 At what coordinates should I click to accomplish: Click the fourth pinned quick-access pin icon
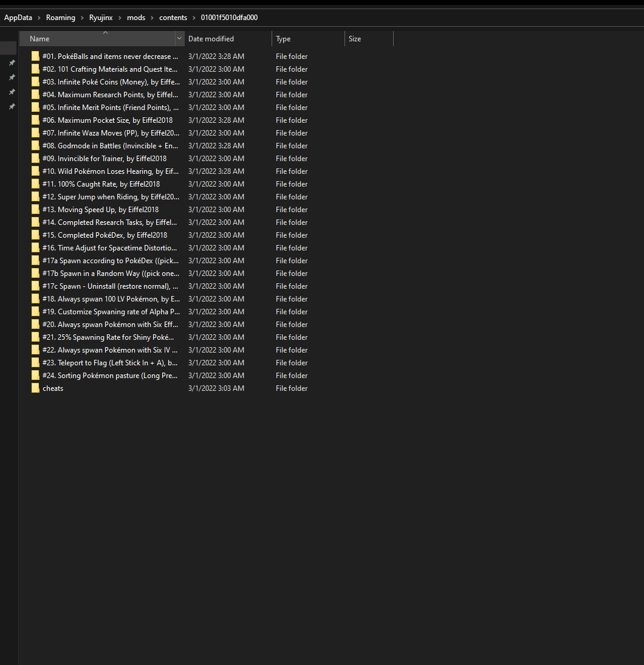coord(12,106)
